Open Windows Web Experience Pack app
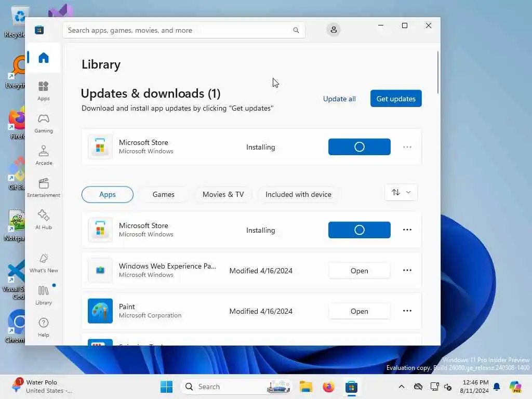The image size is (532, 399). tap(360, 271)
